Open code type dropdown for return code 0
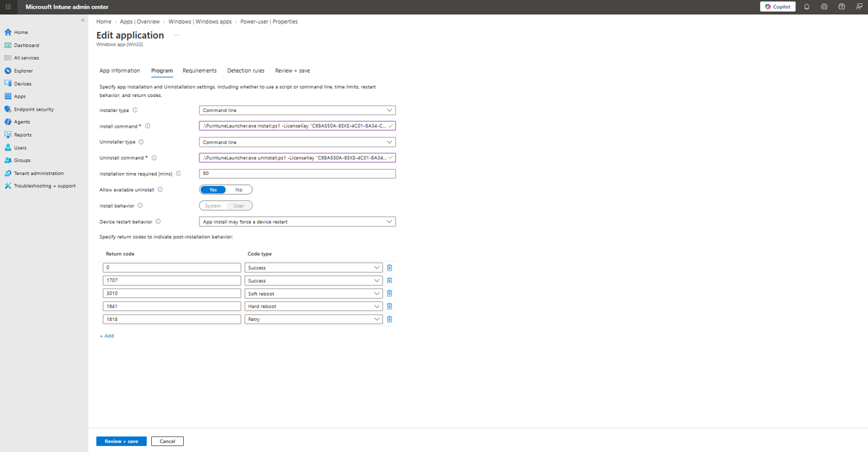This screenshot has width=868, height=452. pyautogui.click(x=313, y=267)
